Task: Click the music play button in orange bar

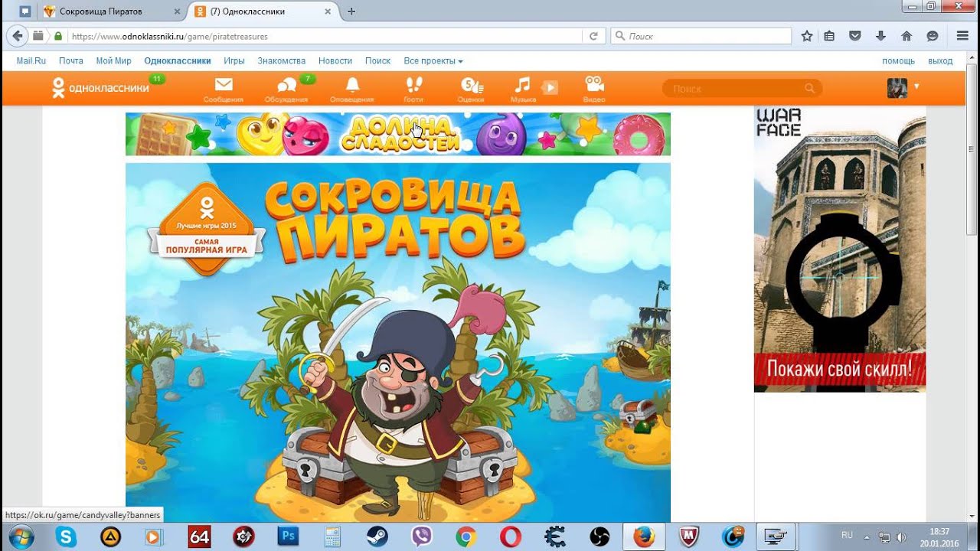Action: click(x=549, y=87)
